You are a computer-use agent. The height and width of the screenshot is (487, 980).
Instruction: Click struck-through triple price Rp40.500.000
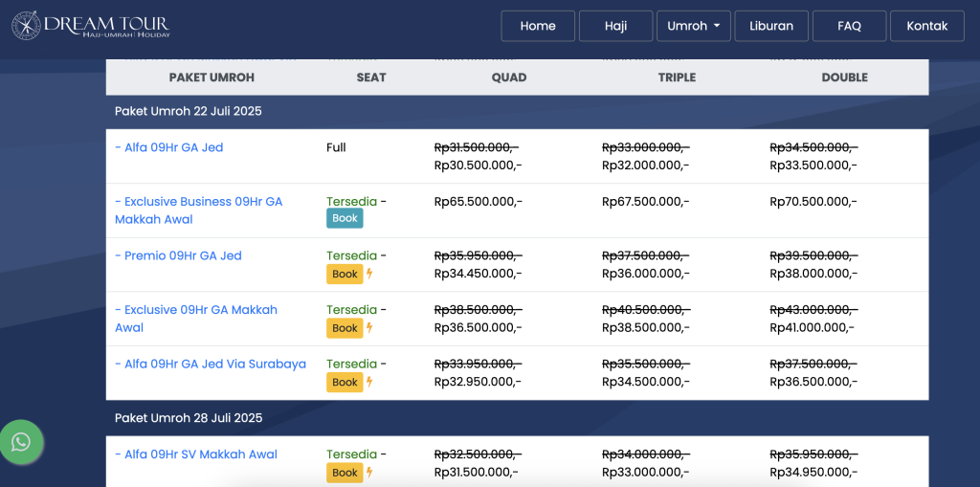pyautogui.click(x=646, y=309)
